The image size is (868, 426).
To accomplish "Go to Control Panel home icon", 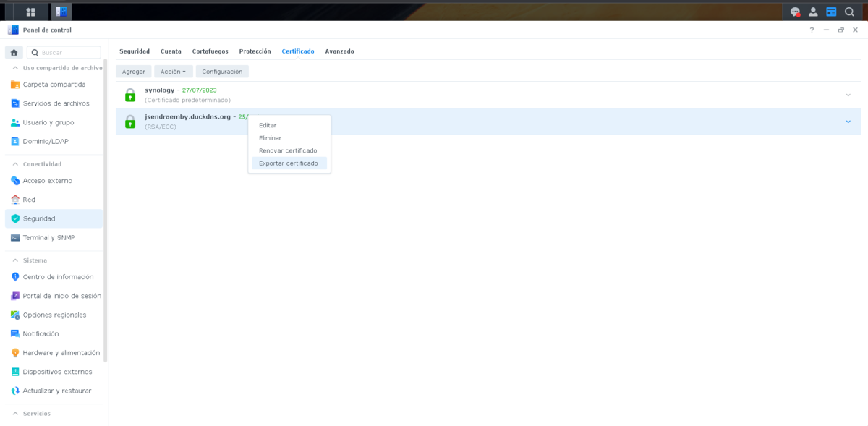I will coord(14,52).
